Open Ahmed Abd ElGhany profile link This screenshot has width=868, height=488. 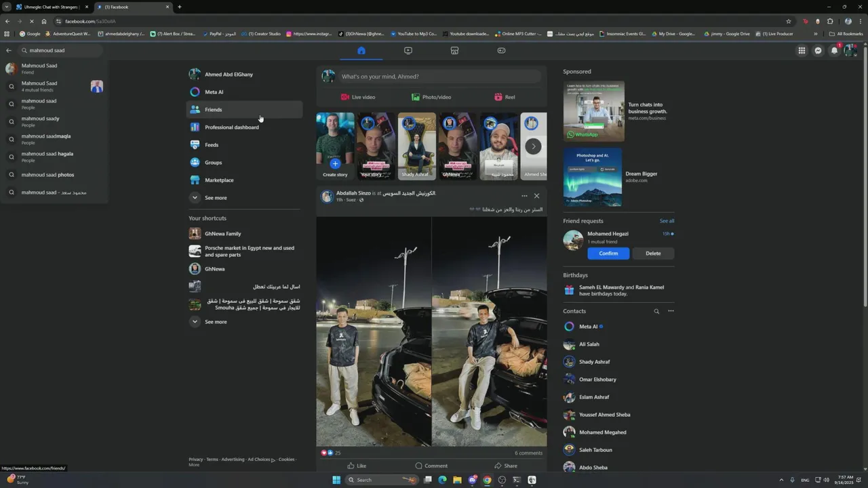coord(244,74)
